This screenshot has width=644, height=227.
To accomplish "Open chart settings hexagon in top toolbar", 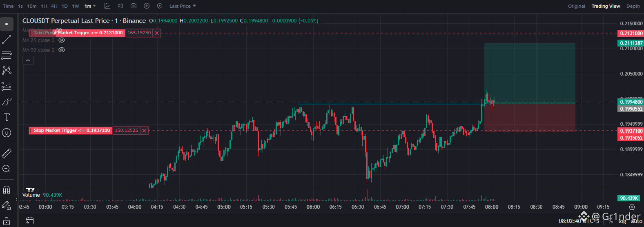I will [x=160, y=6].
